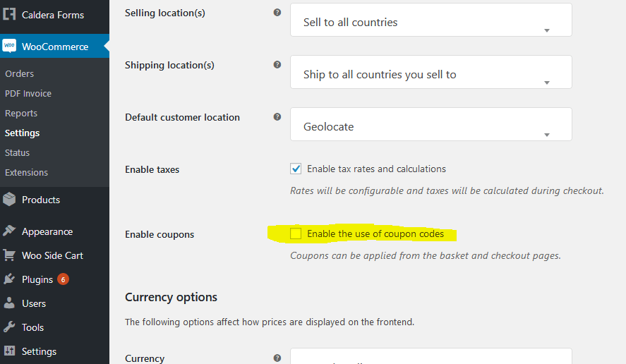Click the Products box icon
The image size is (626, 364).
point(9,199)
